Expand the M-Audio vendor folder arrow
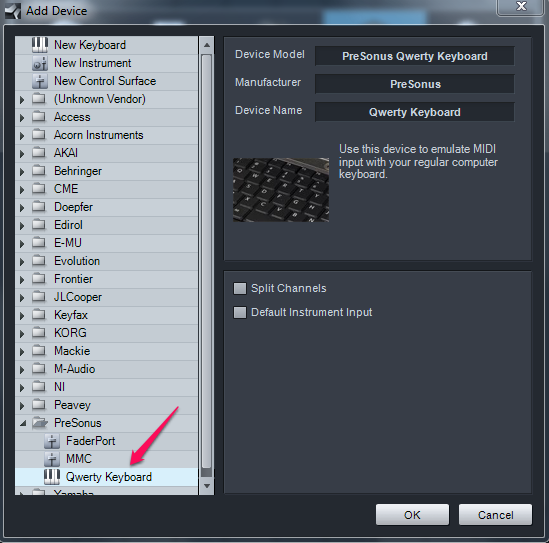 click(x=22, y=369)
